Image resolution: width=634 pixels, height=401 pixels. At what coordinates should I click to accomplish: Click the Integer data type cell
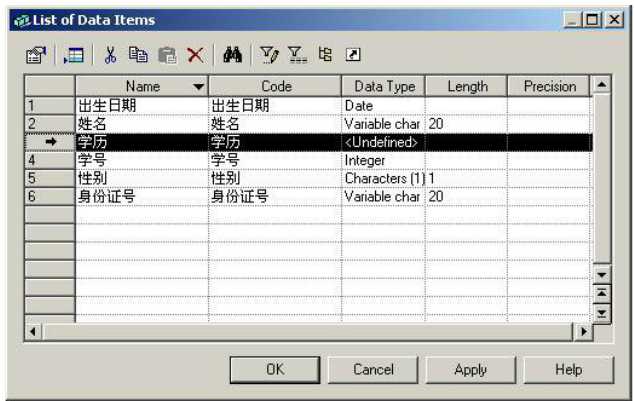[383, 160]
